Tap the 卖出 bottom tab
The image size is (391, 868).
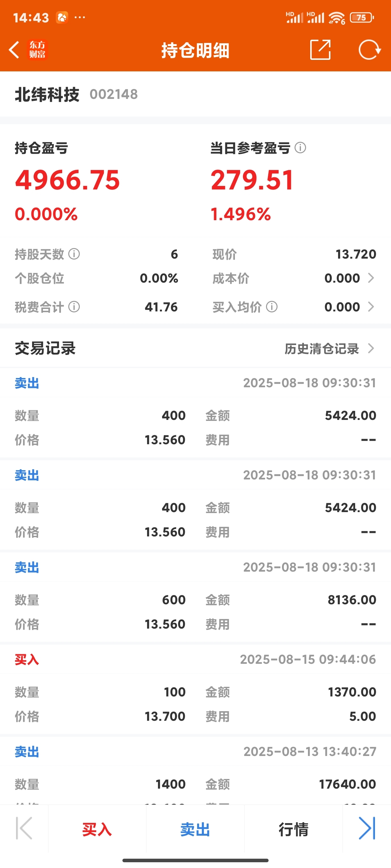(195, 829)
